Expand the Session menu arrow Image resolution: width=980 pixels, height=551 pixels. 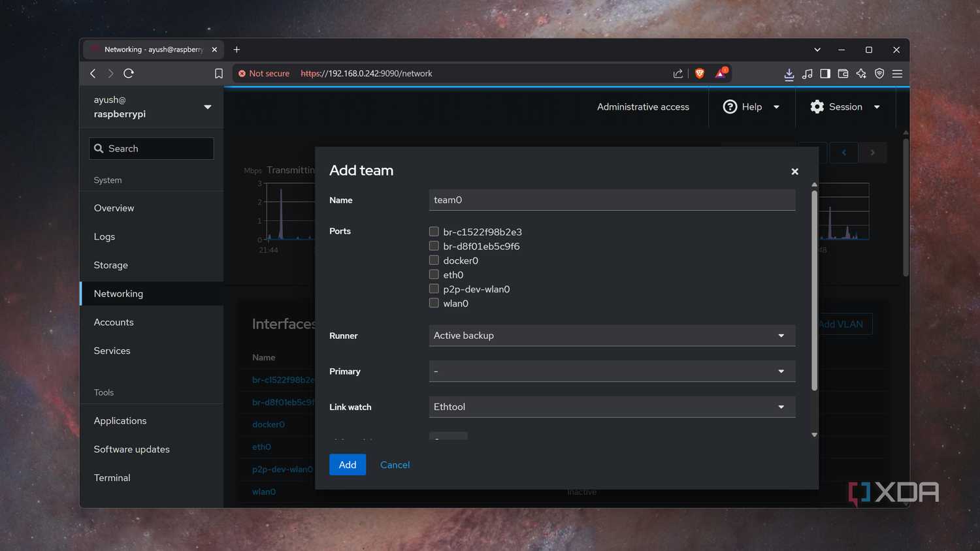[x=877, y=107]
